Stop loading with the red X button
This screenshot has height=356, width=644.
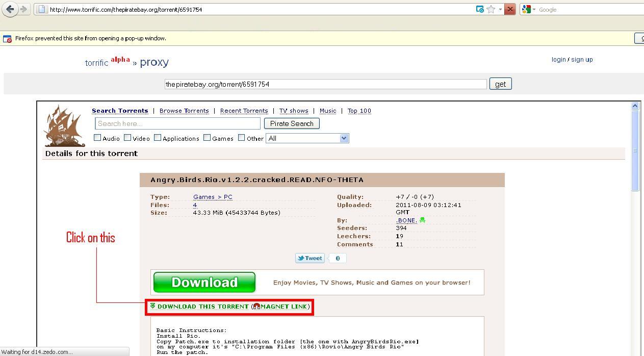(509, 9)
